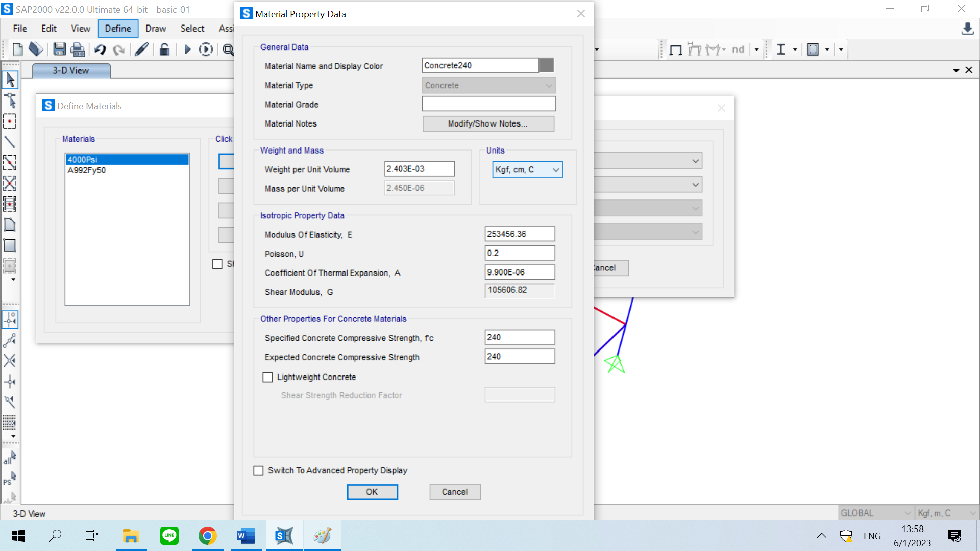Image resolution: width=980 pixels, height=551 pixels.
Task: Click the New Model toolbar icon
Action: [18, 49]
